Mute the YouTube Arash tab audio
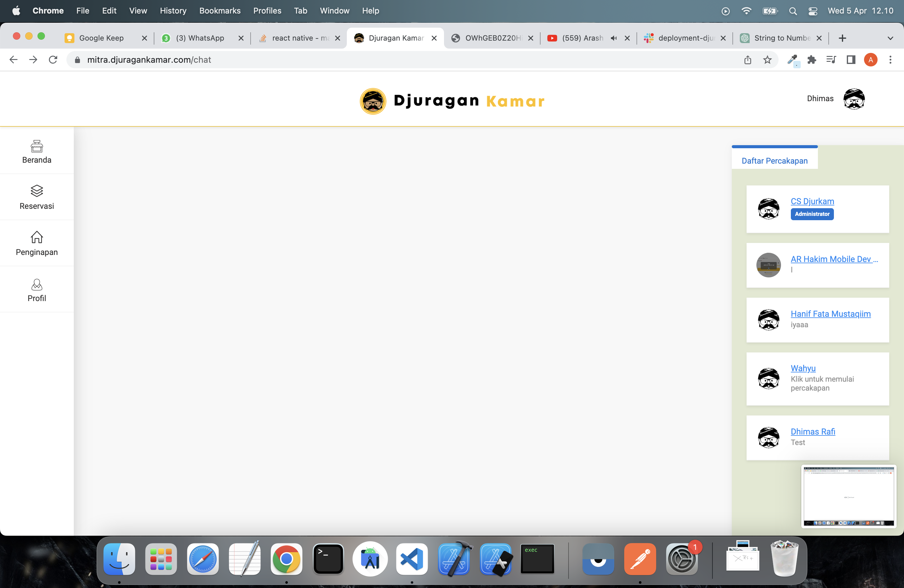 pos(613,38)
